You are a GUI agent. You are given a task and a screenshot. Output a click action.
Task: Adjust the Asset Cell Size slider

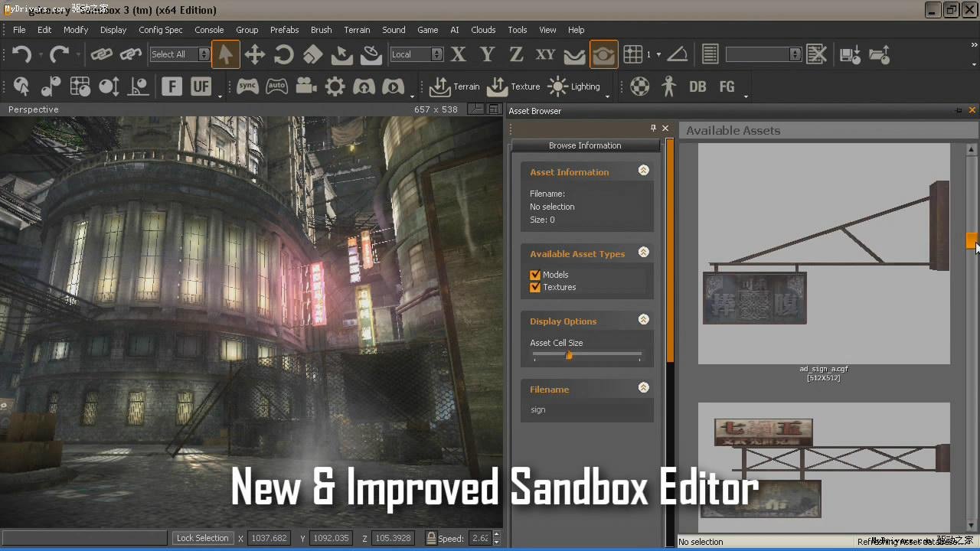pyautogui.click(x=570, y=355)
